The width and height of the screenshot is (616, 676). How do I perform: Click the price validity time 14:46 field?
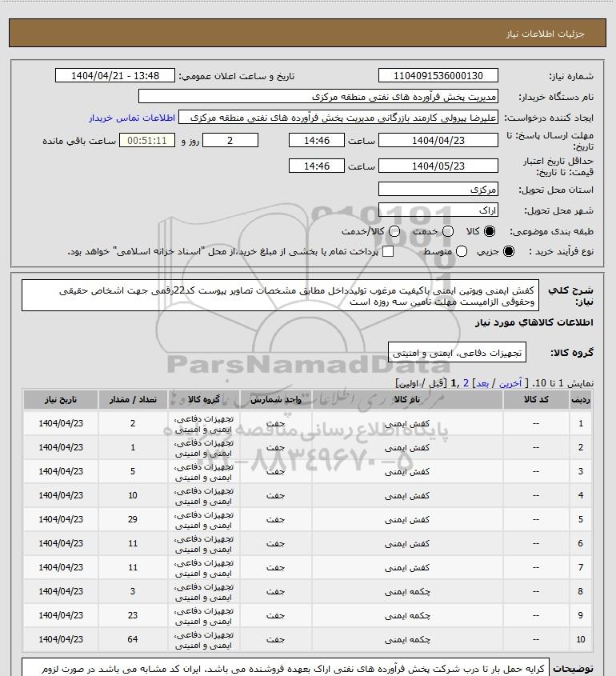point(317,166)
